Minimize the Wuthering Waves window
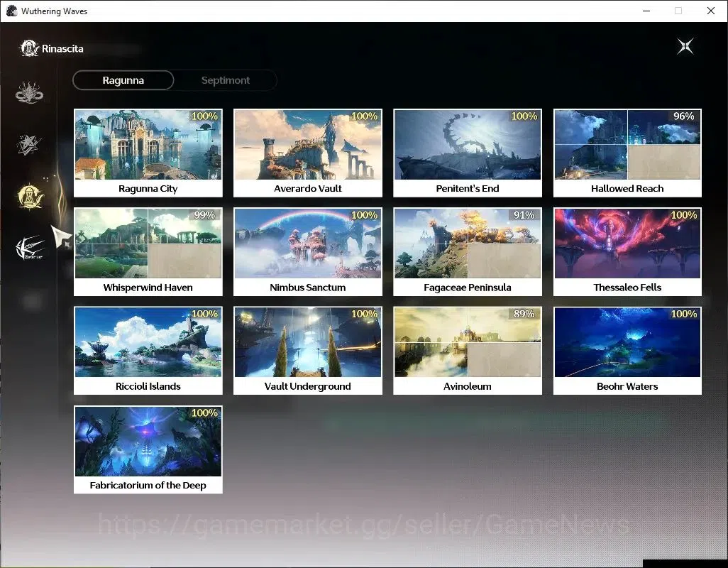Image resolution: width=728 pixels, height=568 pixels. (646, 11)
